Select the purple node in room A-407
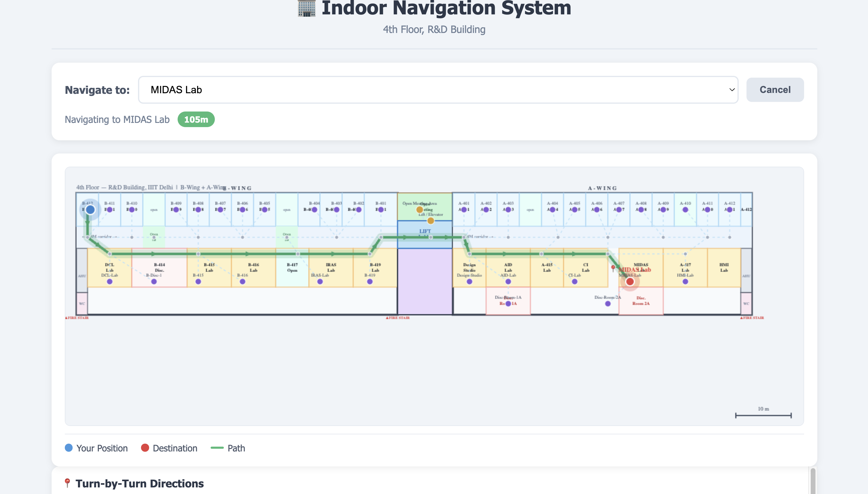868x494 pixels. point(619,210)
